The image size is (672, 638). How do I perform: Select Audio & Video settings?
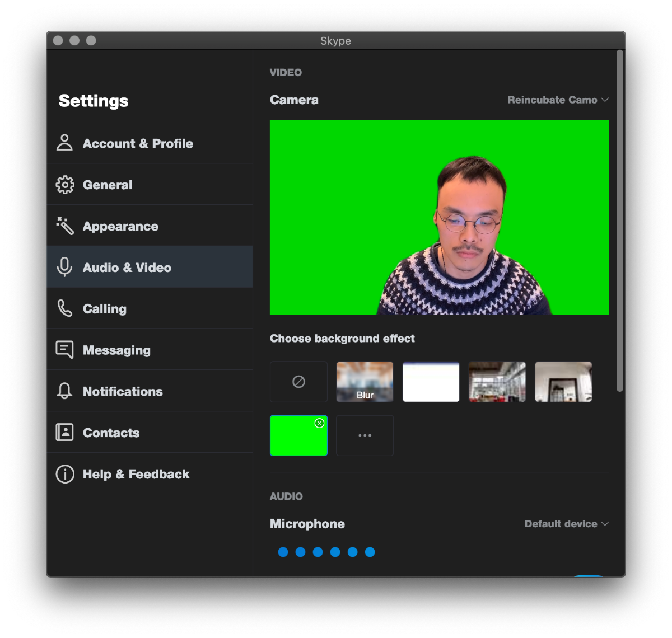coord(150,267)
